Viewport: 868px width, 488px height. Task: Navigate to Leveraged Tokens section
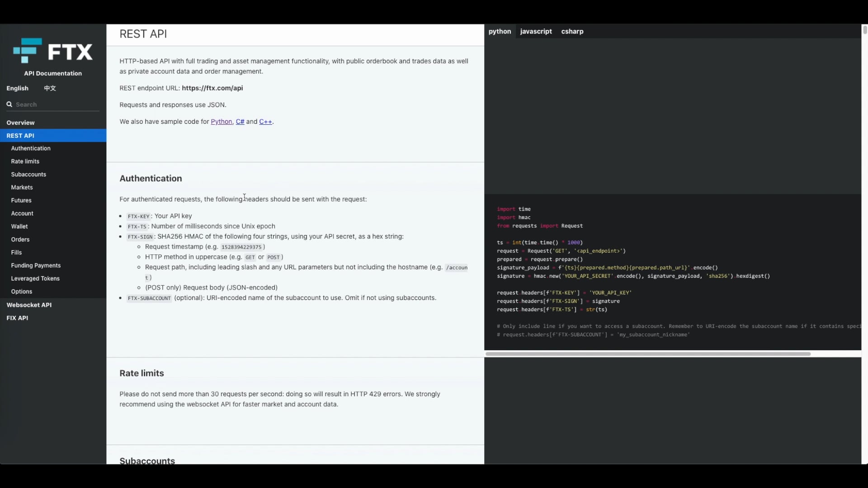[35, 279]
